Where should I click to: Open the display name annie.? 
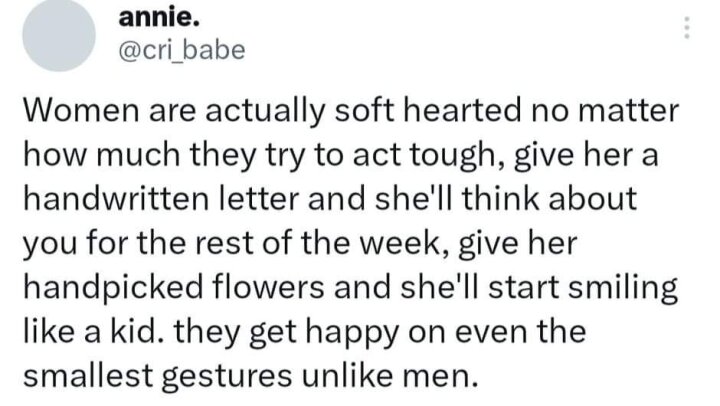point(159,19)
